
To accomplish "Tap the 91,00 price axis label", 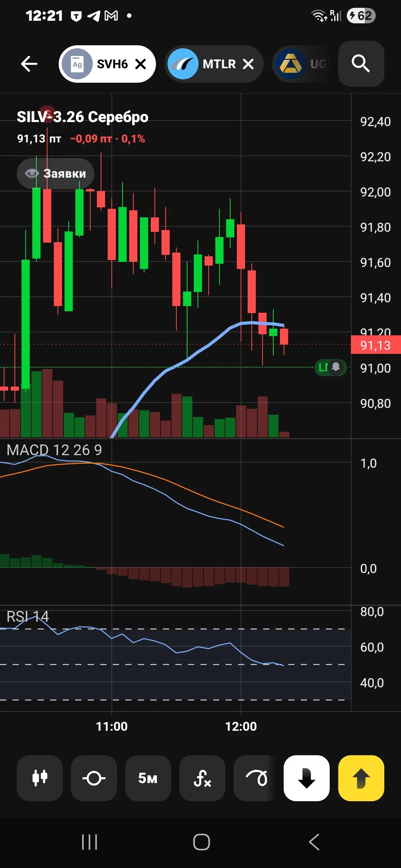I will (375, 368).
